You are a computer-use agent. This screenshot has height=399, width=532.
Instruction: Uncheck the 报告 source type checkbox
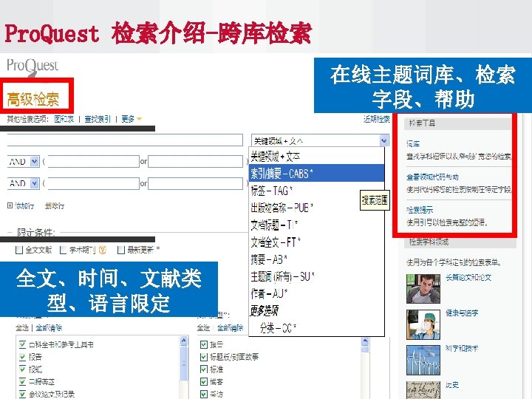(x=22, y=357)
